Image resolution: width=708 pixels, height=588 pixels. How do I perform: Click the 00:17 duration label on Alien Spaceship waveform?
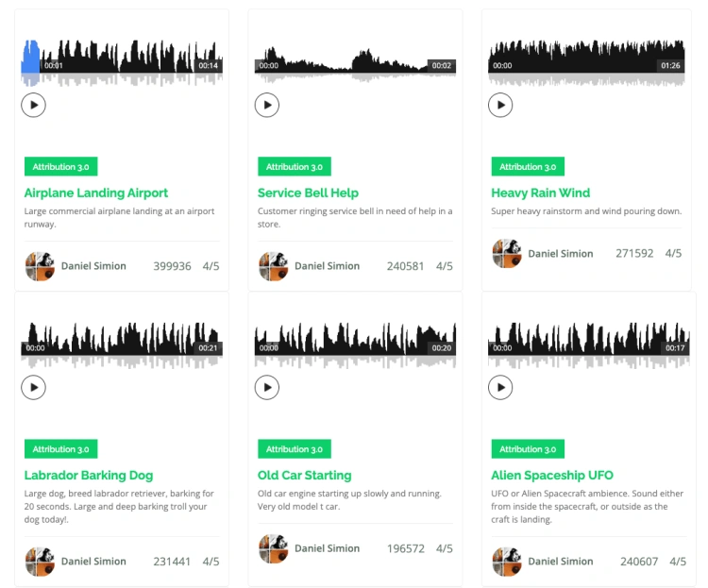pos(675,347)
